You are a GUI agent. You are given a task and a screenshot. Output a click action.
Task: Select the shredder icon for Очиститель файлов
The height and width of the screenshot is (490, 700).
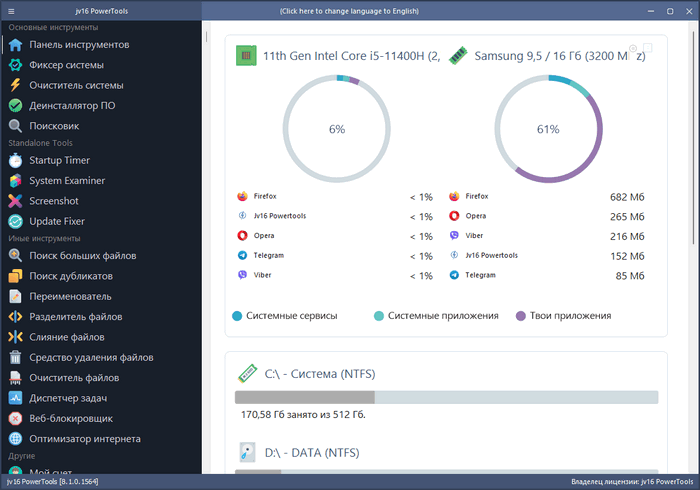[x=16, y=378]
